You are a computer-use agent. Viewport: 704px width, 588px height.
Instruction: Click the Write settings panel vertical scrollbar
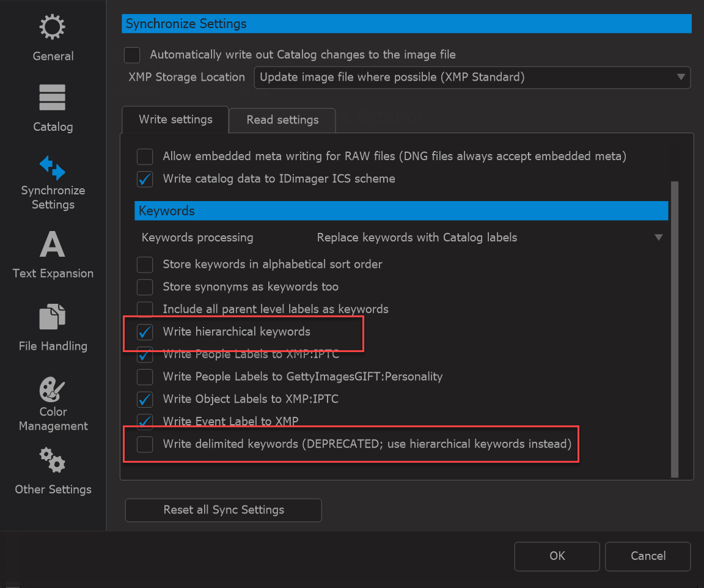point(675,329)
